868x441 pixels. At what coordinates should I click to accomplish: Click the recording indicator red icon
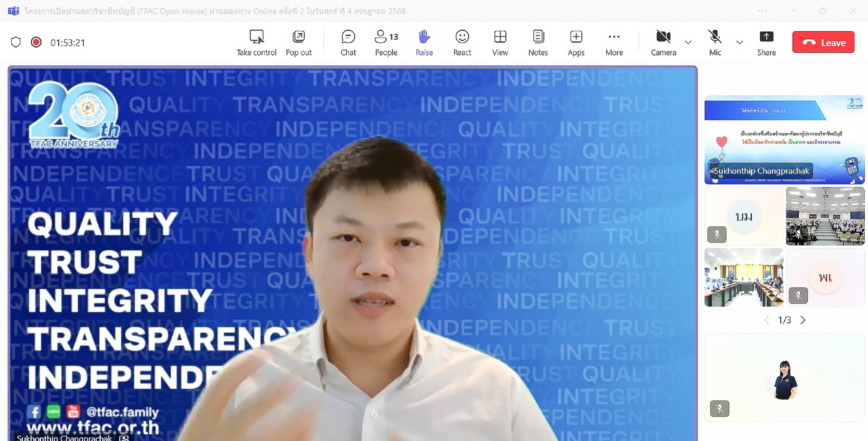pos(36,42)
